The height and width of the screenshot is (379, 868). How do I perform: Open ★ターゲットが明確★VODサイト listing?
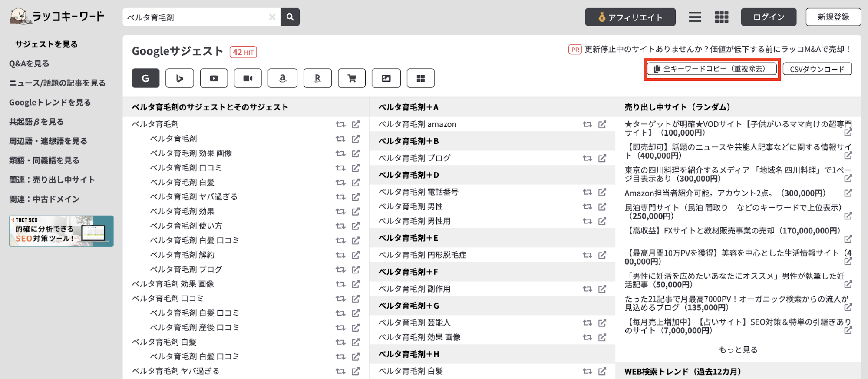coord(738,128)
